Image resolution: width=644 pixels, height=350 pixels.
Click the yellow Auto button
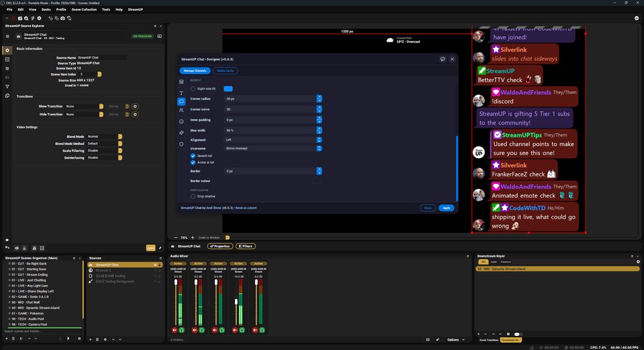tap(151, 248)
